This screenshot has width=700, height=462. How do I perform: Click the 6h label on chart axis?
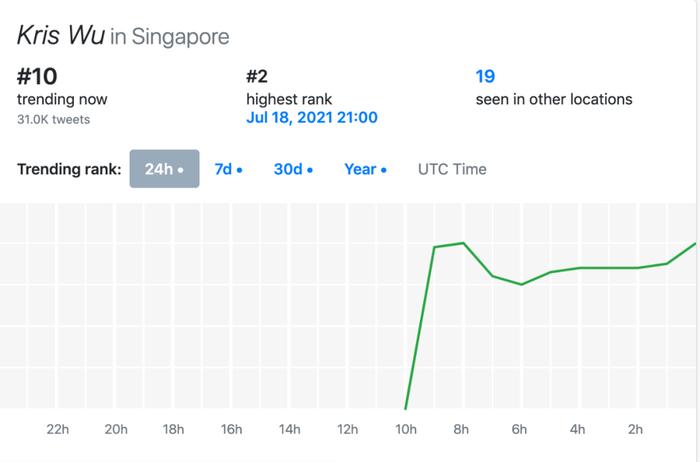(519, 429)
